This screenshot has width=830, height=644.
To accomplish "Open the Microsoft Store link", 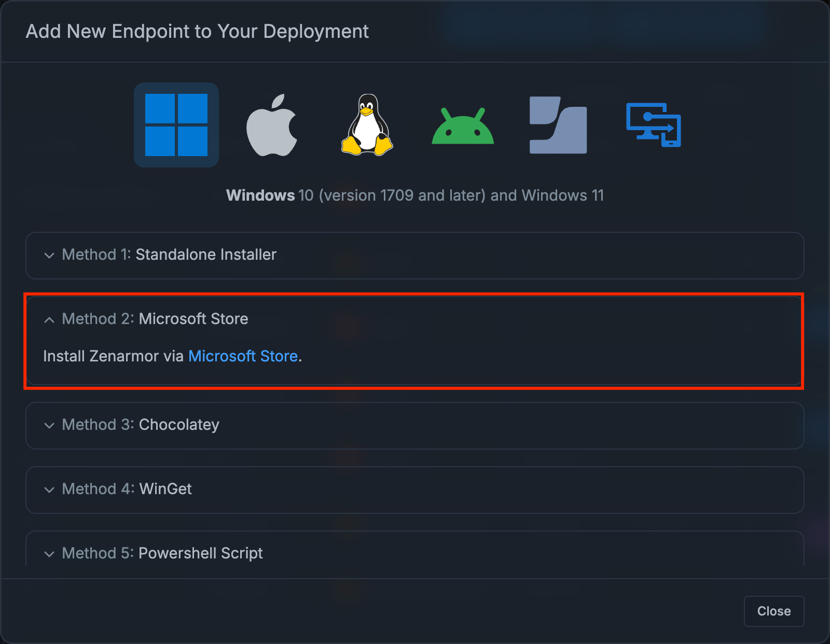I will click(x=243, y=356).
